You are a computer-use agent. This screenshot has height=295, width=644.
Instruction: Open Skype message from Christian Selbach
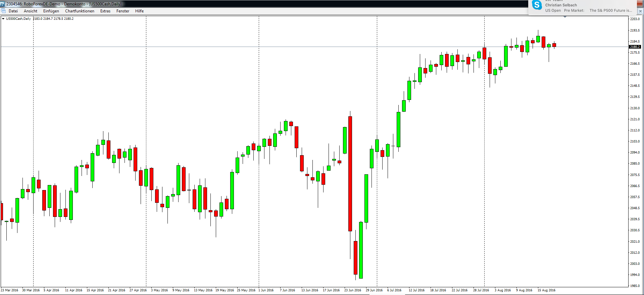pos(561,5)
